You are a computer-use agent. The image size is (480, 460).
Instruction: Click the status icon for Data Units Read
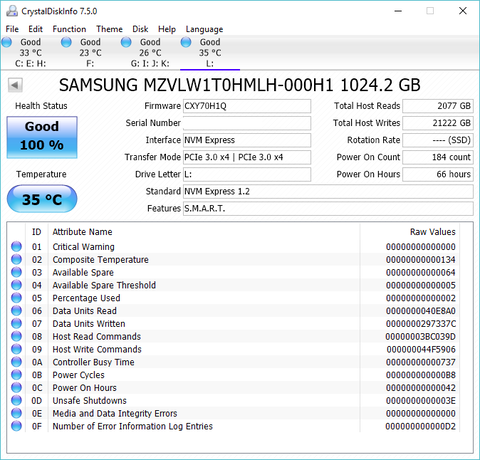[16, 311]
